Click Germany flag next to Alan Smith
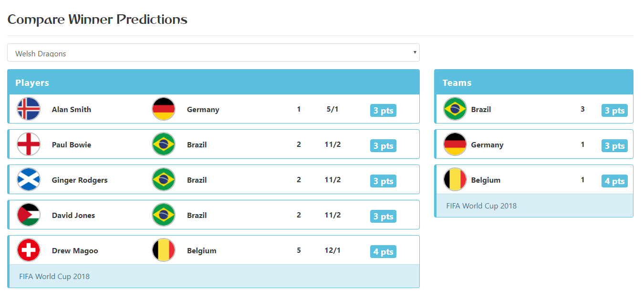This screenshot has width=644, height=300. 164,109
